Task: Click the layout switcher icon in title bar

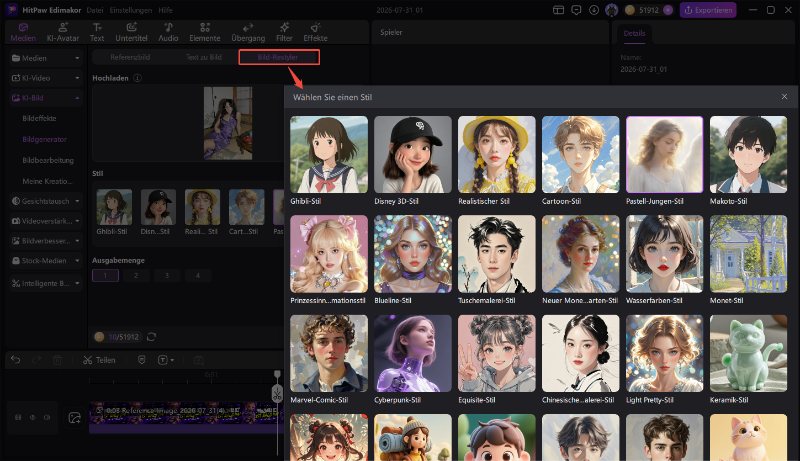Action: (559, 10)
